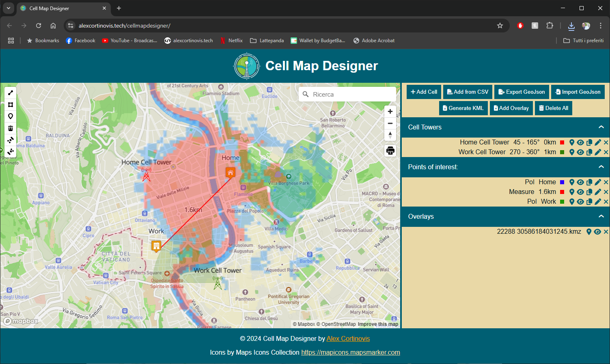Select the polygon drawing tool
The image size is (610, 364).
coord(10,104)
